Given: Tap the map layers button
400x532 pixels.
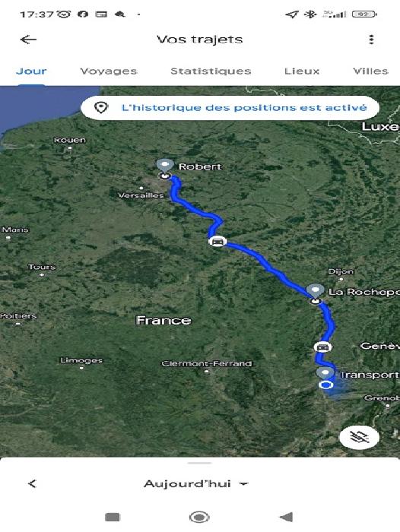Looking at the screenshot, I should (359, 437).
